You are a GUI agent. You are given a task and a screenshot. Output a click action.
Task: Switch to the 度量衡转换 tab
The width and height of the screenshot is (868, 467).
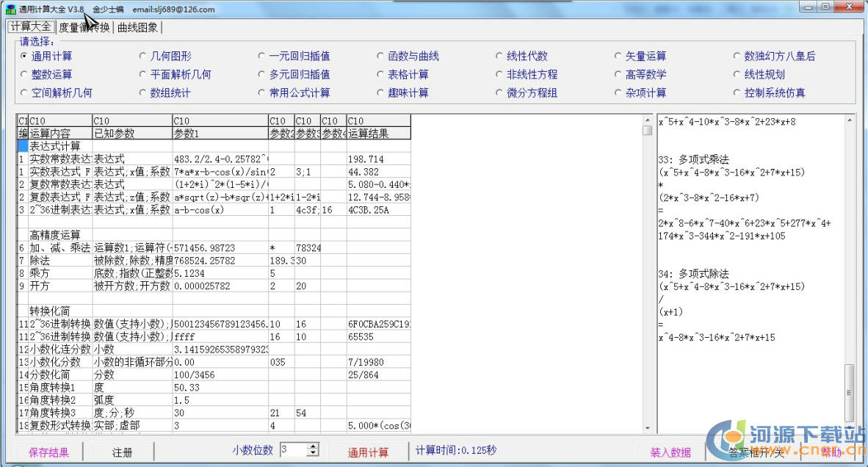pos(84,28)
